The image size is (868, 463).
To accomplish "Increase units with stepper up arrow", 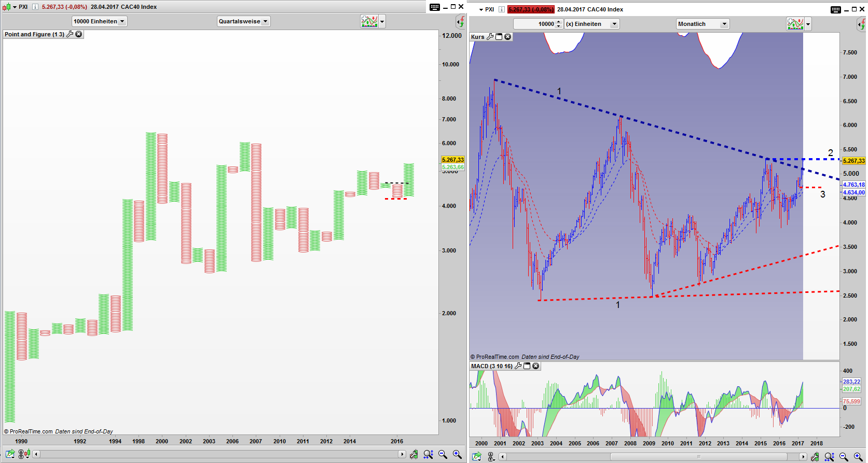I will coord(559,22).
